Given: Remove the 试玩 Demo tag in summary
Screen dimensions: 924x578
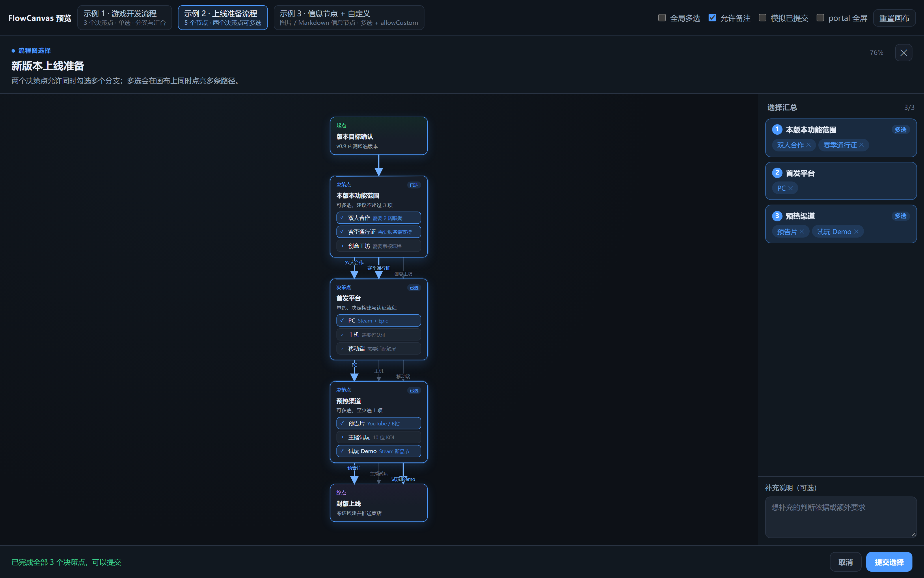Looking at the screenshot, I should point(856,232).
